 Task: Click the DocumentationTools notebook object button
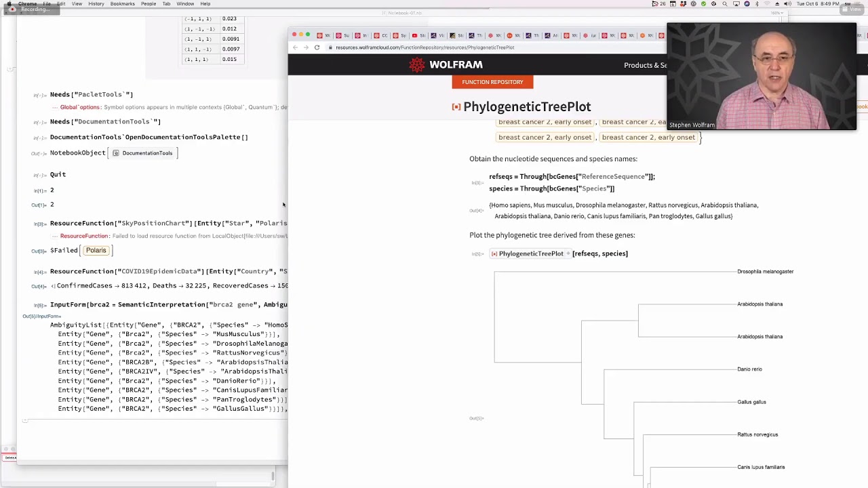[143, 153]
